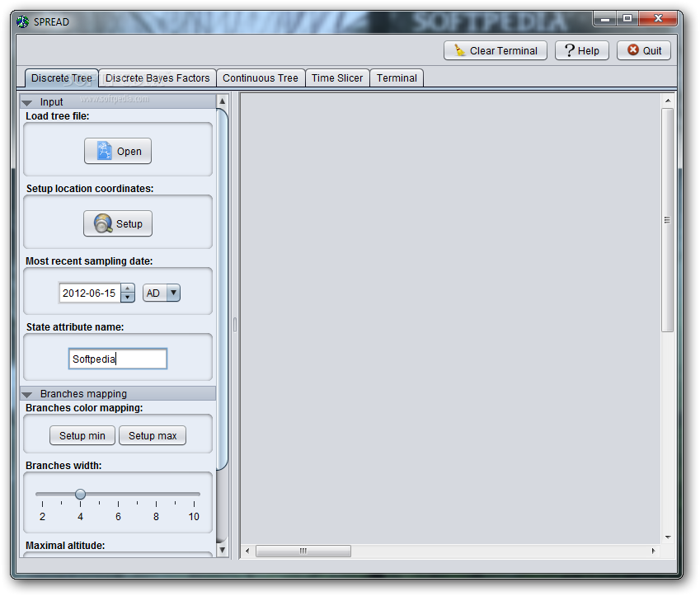Click the horizontal scroll right arrow

click(654, 551)
